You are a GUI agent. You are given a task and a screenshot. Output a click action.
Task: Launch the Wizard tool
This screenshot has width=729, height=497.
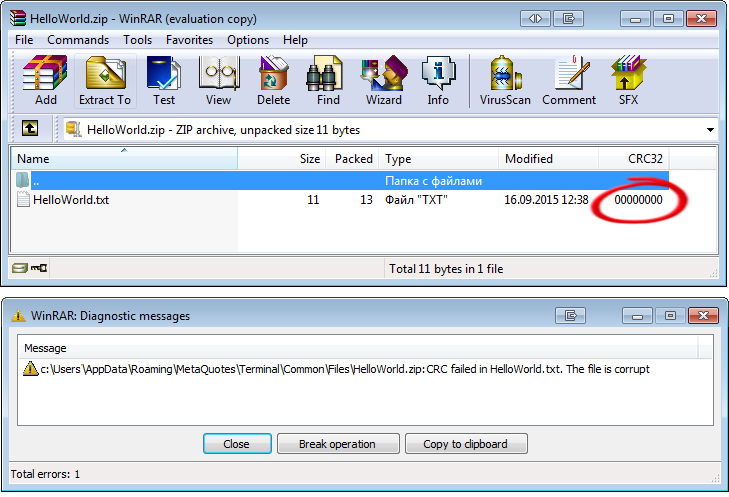384,80
